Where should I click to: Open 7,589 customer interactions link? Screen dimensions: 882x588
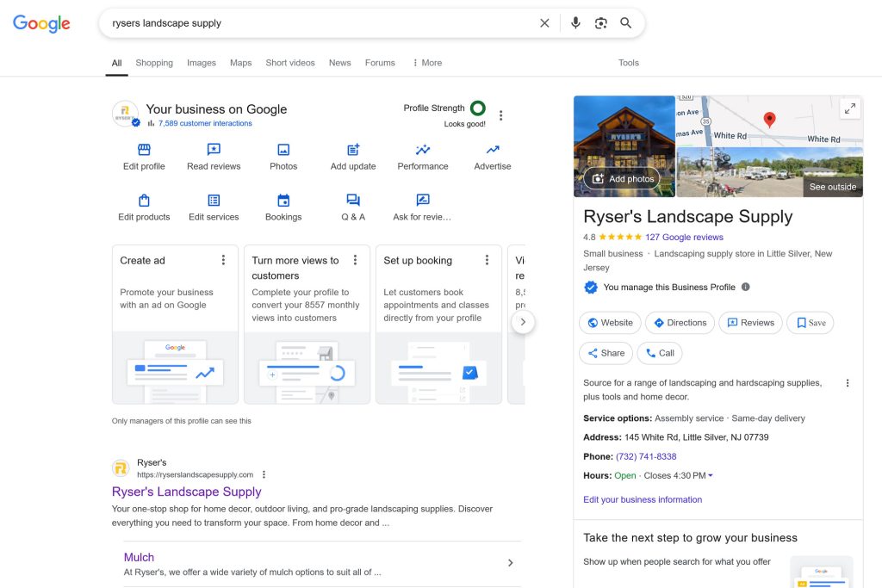pos(205,123)
